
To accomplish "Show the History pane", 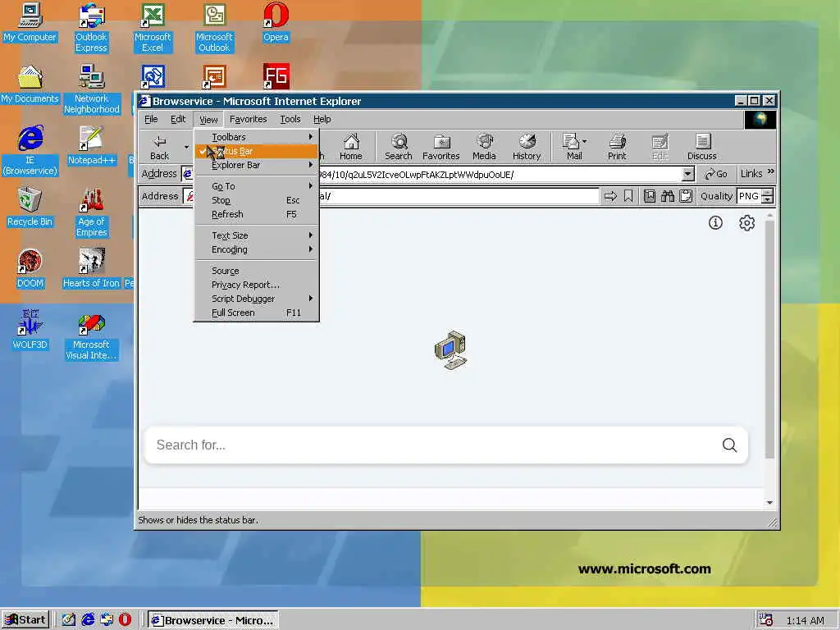I will pyautogui.click(x=527, y=147).
